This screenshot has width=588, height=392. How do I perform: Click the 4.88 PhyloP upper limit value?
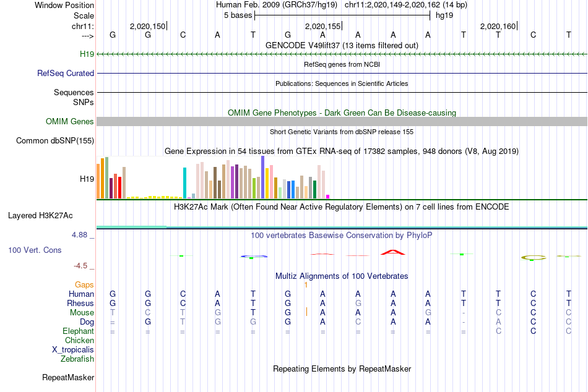click(79, 235)
